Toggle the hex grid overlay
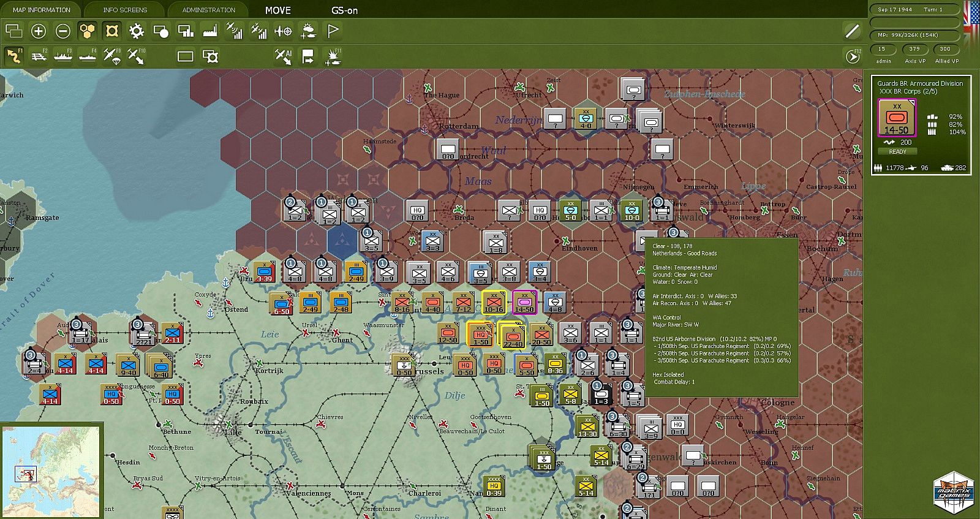Viewport: 980px width, 519px height. [88, 31]
